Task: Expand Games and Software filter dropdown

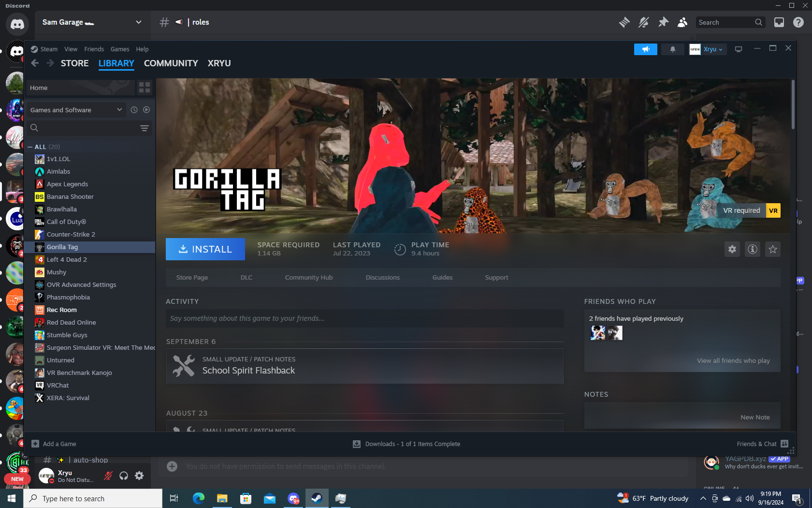Action: click(x=76, y=110)
